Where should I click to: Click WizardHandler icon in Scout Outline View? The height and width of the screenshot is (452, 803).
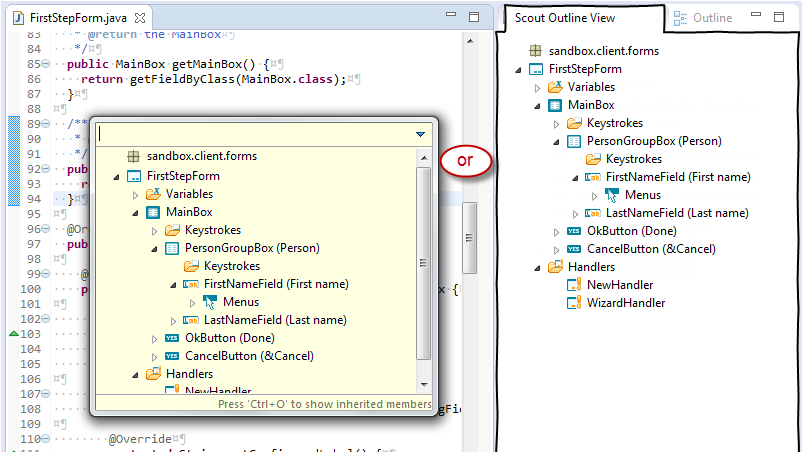point(574,303)
